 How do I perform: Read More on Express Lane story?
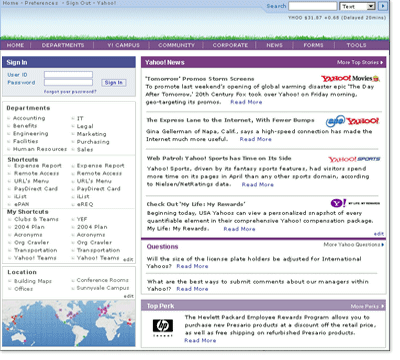tap(256, 139)
